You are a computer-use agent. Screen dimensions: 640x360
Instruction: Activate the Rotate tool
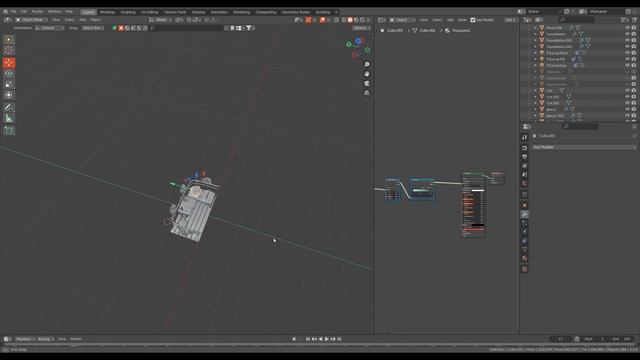point(9,73)
